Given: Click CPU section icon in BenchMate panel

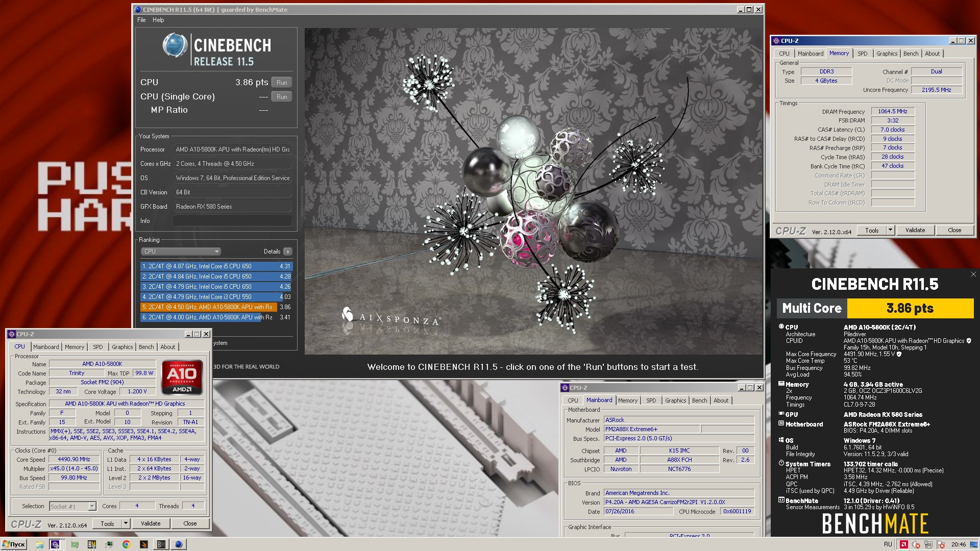Looking at the screenshot, I should [781, 327].
